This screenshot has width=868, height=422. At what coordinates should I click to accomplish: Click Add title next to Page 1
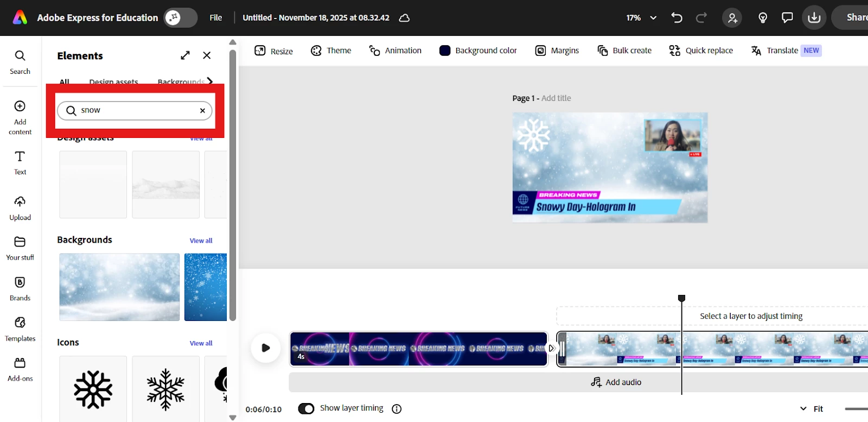[556, 98]
